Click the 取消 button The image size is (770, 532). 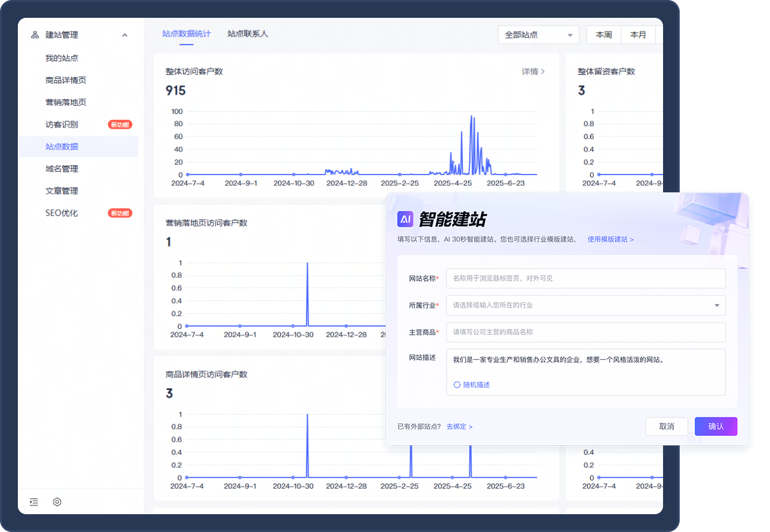tap(667, 426)
